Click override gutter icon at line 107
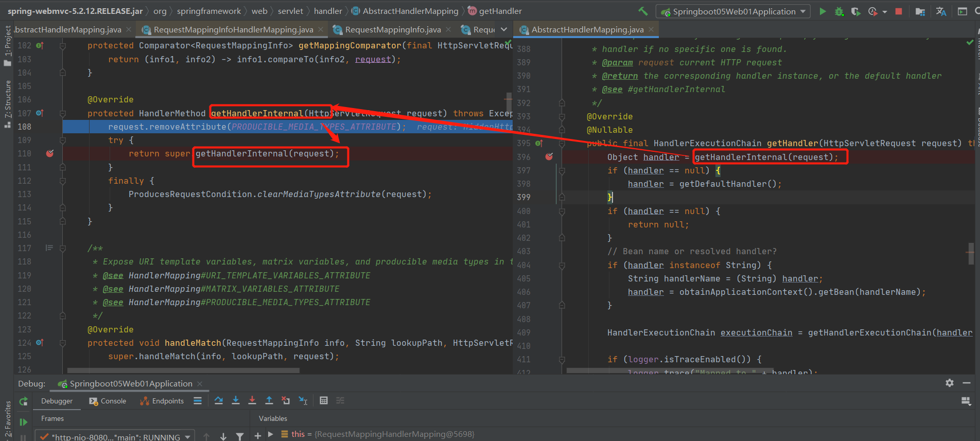Viewport: 980px width, 441px height. (x=40, y=113)
